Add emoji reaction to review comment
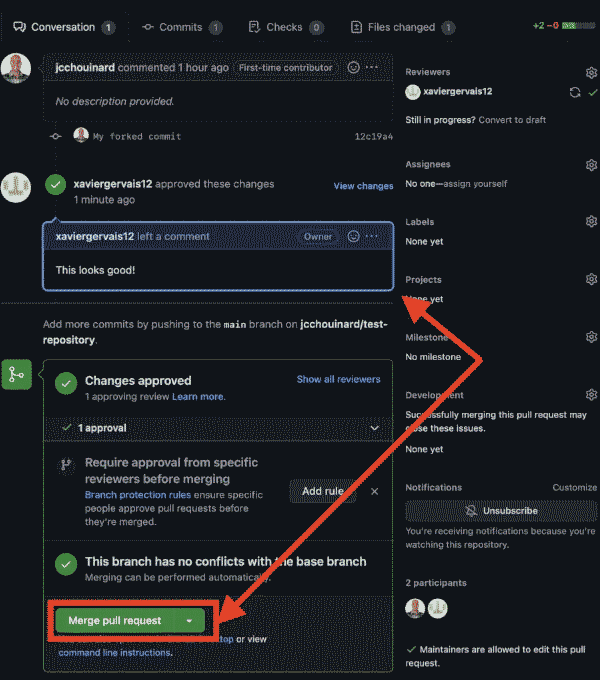Image resolution: width=600 pixels, height=680 pixels. 353,237
